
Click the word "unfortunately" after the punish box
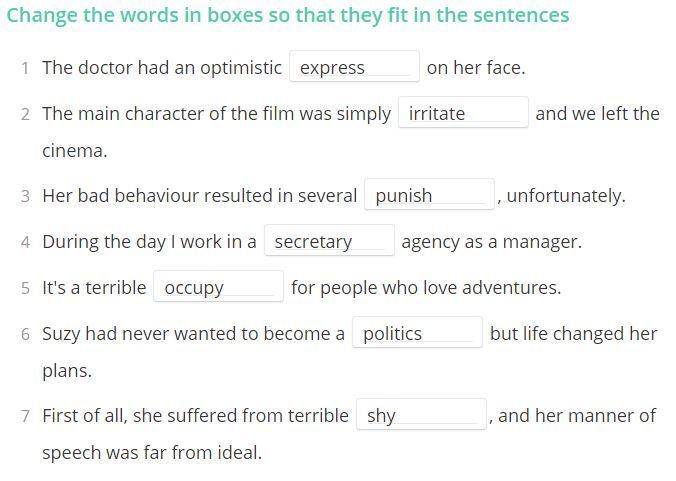(x=566, y=196)
